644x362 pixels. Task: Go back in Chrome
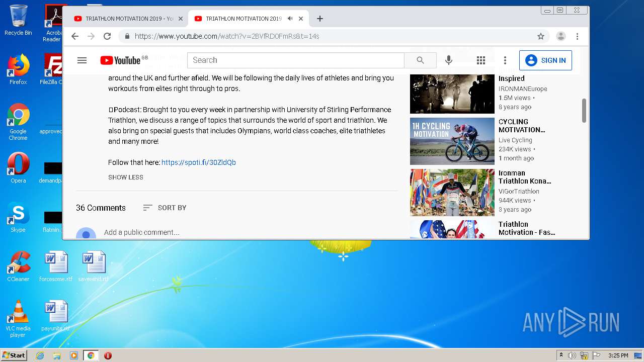pyautogui.click(x=75, y=36)
